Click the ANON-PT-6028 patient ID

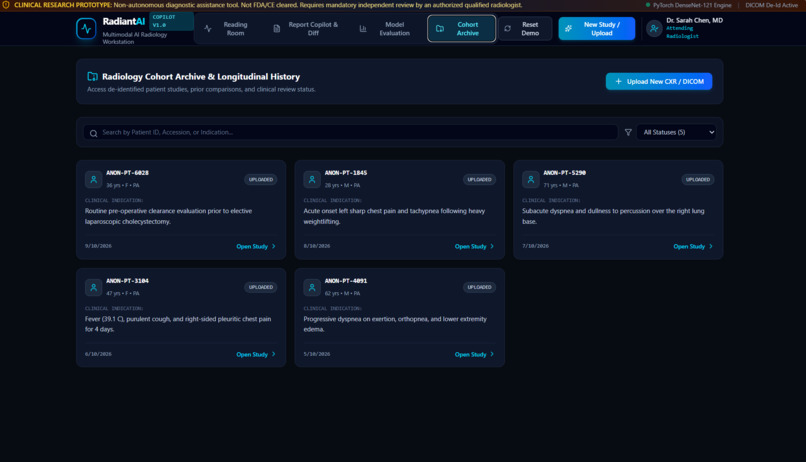point(127,173)
